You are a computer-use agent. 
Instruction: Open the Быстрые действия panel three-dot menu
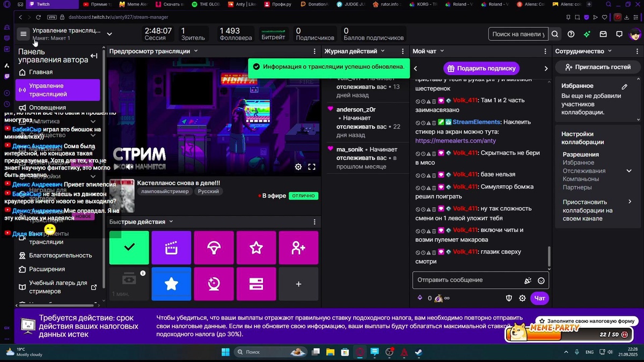(x=314, y=222)
